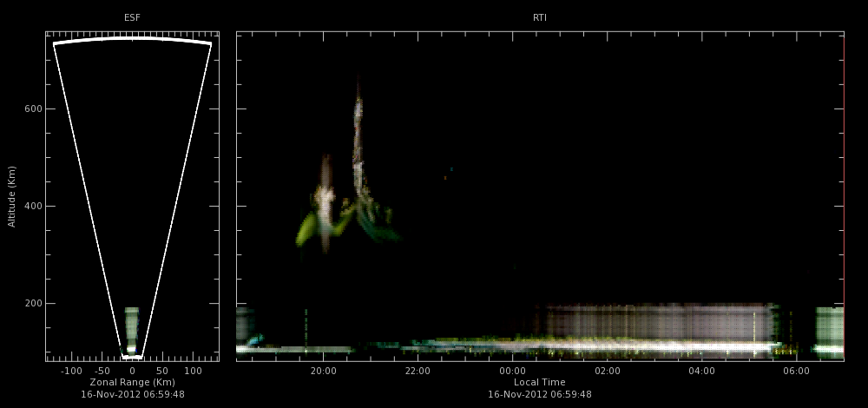This screenshot has width=868, height=408.
Task: Click the 04:00 local time tick label
Action: [702, 371]
